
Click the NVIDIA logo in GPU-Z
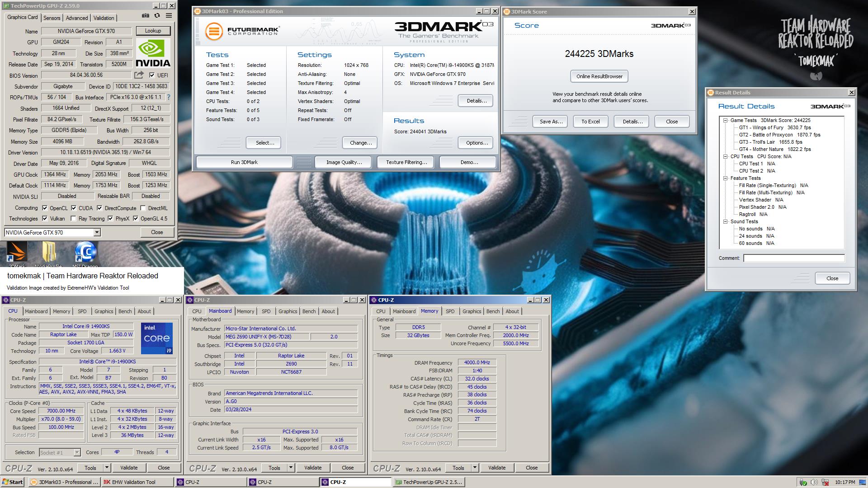153,53
